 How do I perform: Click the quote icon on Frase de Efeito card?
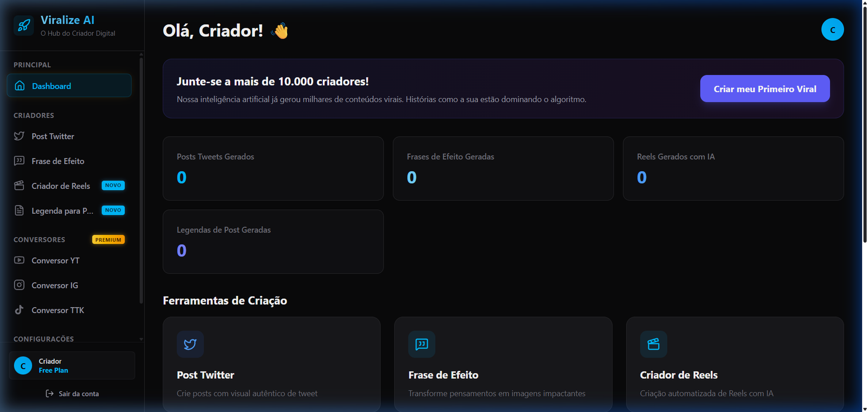[x=422, y=344]
